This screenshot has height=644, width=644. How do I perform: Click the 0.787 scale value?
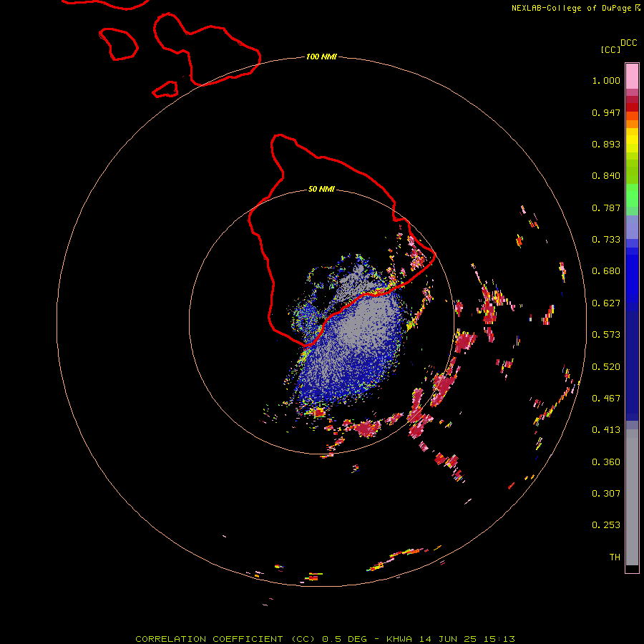tap(606, 208)
